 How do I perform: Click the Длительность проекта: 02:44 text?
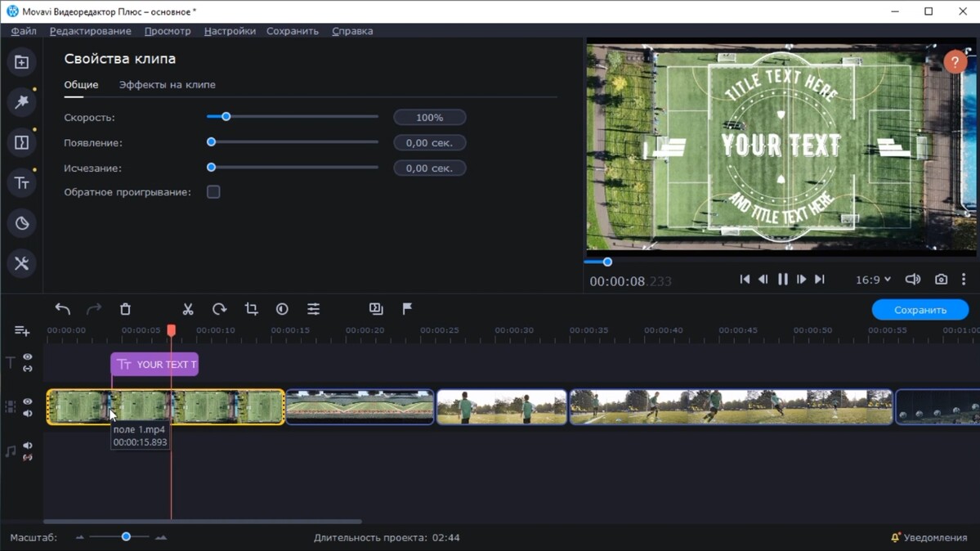click(387, 537)
